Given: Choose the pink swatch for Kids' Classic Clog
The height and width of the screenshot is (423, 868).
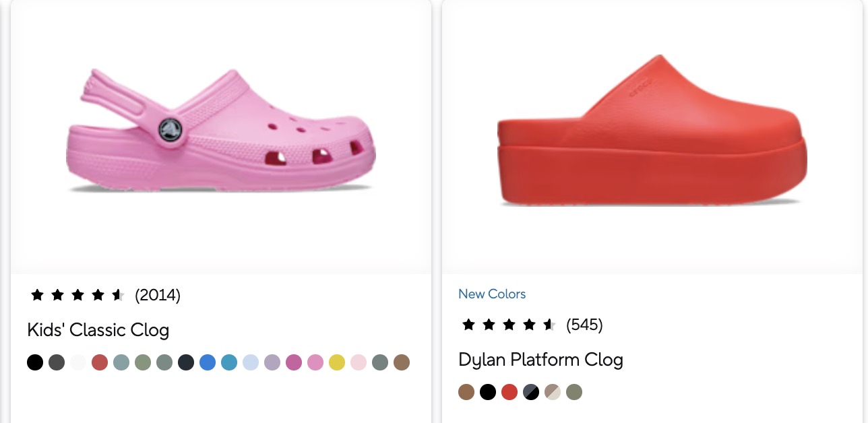Looking at the screenshot, I should click(315, 362).
